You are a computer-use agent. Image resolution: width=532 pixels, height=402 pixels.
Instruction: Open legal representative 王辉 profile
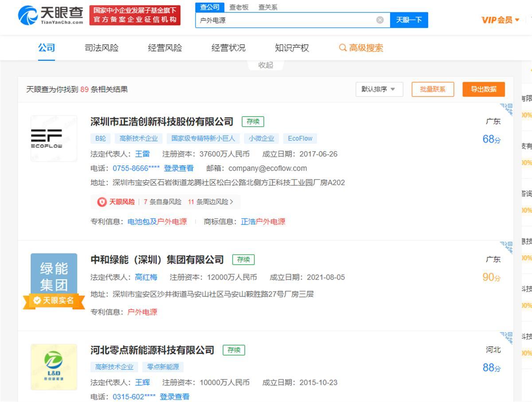click(x=142, y=382)
